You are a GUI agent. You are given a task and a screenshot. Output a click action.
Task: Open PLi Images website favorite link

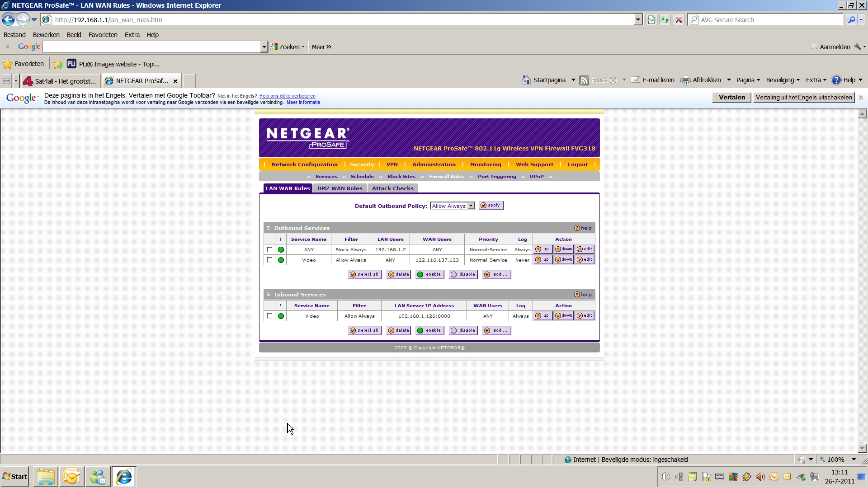click(114, 64)
